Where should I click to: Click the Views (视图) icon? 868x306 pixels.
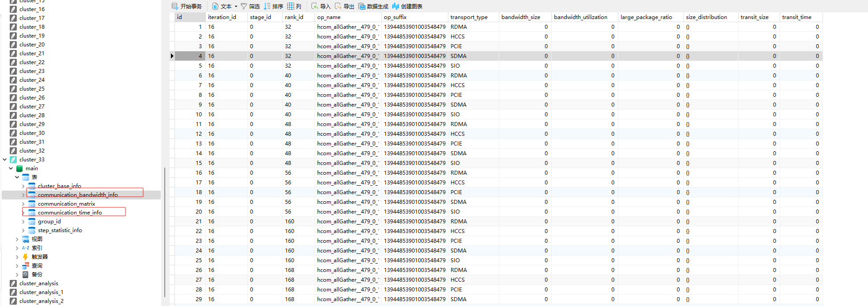pyautogui.click(x=26, y=239)
